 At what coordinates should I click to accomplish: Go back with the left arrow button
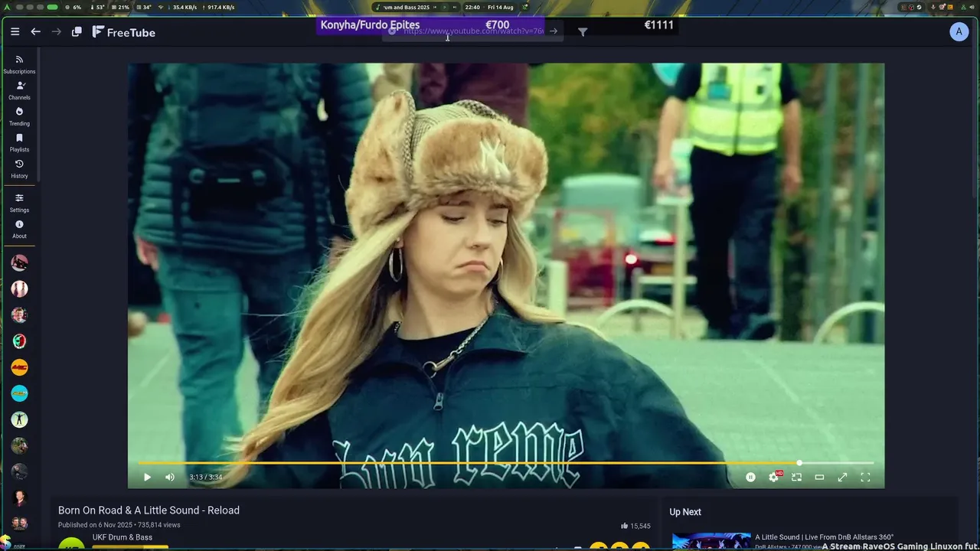pos(35,31)
